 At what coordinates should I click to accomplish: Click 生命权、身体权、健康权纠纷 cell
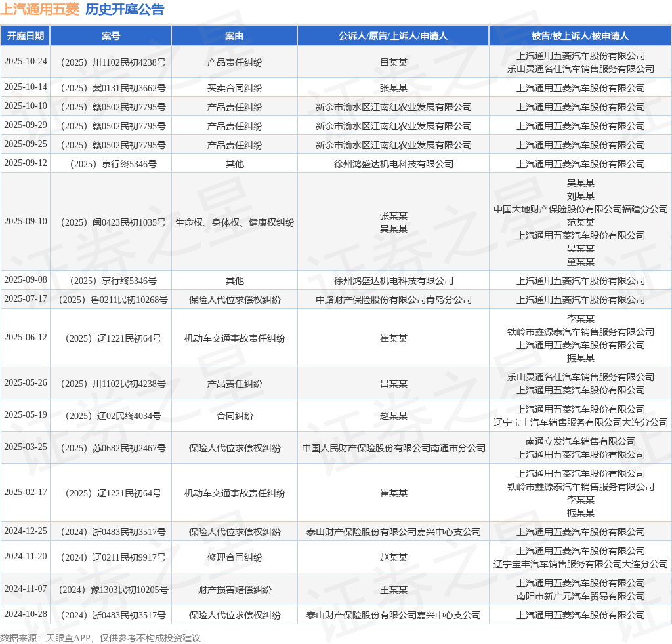pos(234,222)
